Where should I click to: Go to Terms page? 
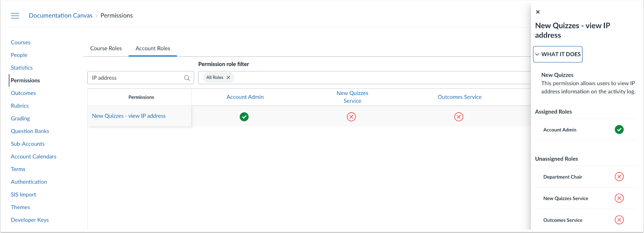click(x=18, y=169)
